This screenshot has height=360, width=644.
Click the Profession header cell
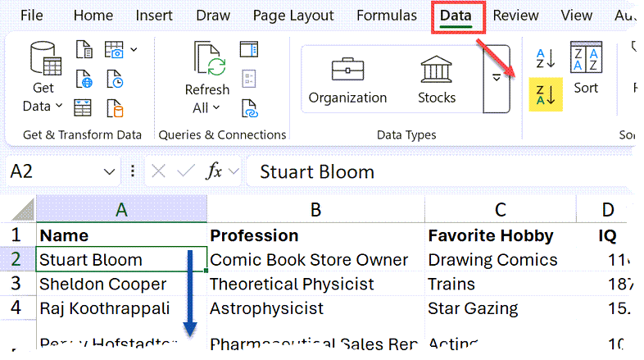(315, 235)
